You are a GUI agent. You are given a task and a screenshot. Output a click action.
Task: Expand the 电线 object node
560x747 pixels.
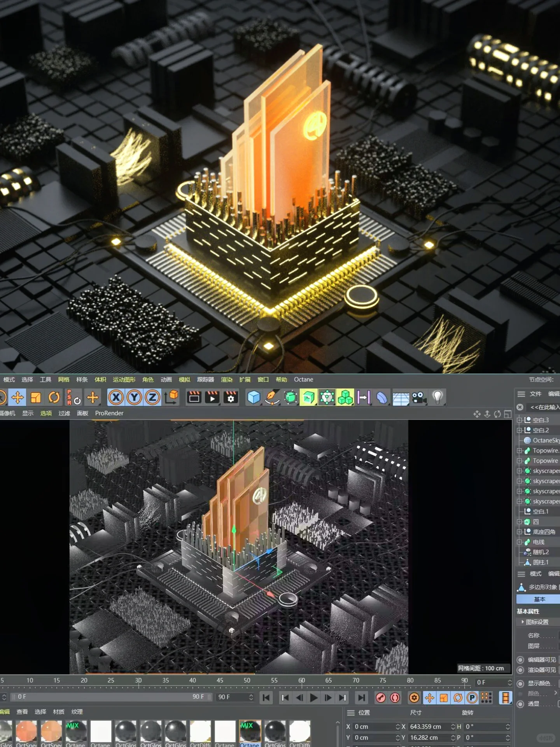click(x=519, y=542)
